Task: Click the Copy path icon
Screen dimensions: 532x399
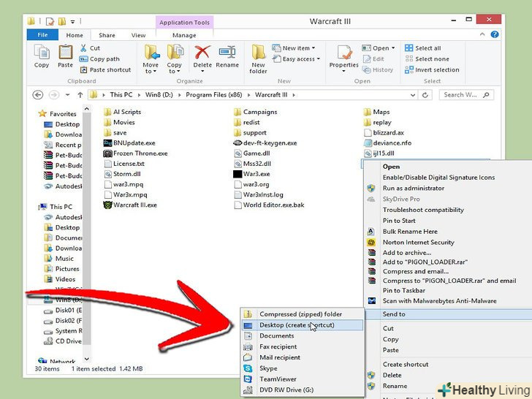Action: [x=83, y=59]
